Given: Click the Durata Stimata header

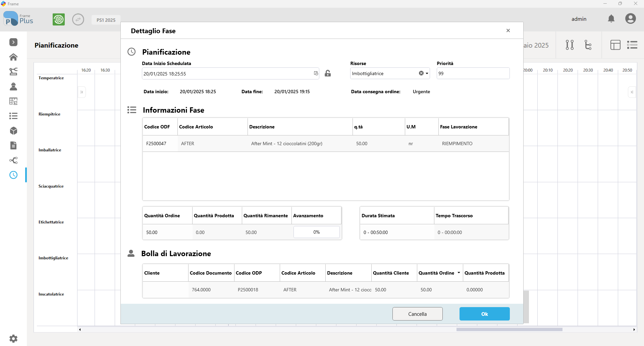Looking at the screenshot, I should (397, 216).
